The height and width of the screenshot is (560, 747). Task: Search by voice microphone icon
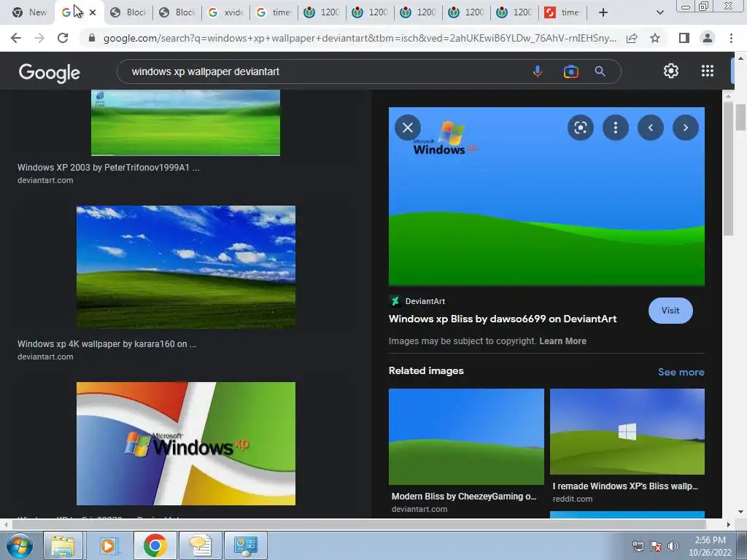click(538, 71)
